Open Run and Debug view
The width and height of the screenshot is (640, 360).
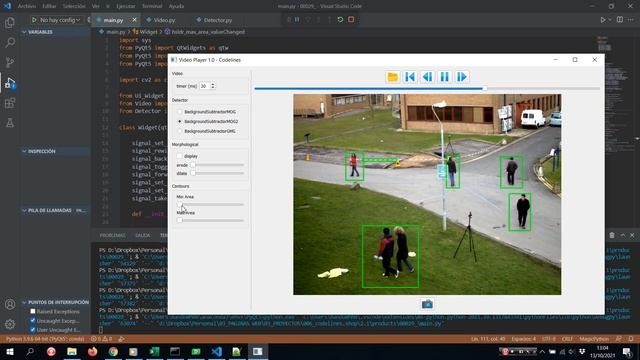click(x=10, y=82)
